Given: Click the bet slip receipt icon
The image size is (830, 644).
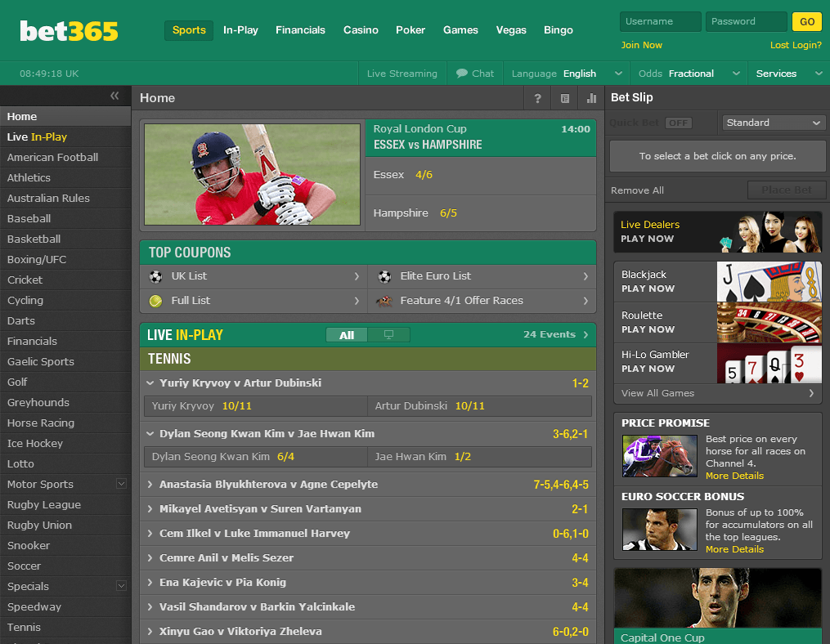Looking at the screenshot, I should (563, 98).
